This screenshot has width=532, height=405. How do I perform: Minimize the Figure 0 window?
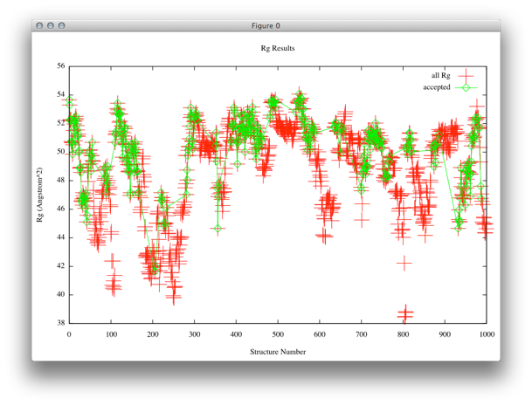(51, 26)
